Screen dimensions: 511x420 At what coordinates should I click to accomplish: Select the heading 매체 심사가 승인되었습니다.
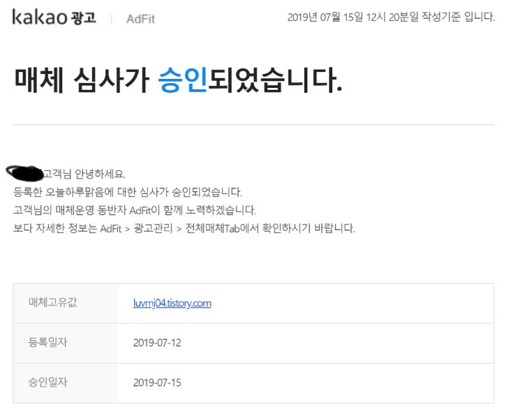tap(178, 80)
